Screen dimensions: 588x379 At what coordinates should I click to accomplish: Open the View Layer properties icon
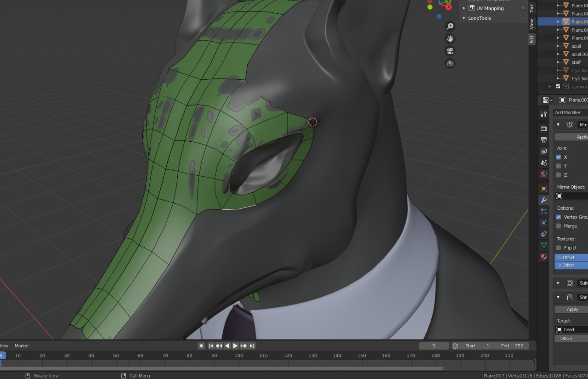pos(544,151)
